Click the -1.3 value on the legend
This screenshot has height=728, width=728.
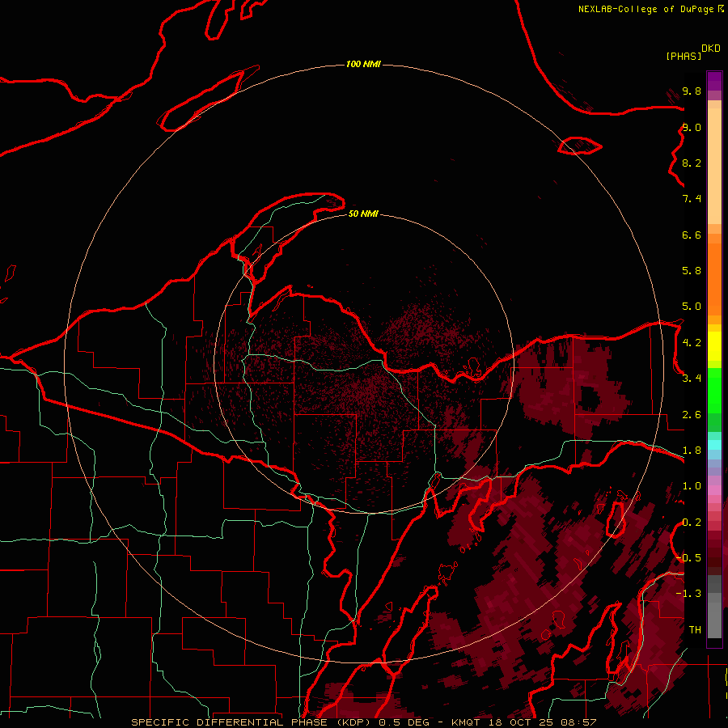[689, 594]
